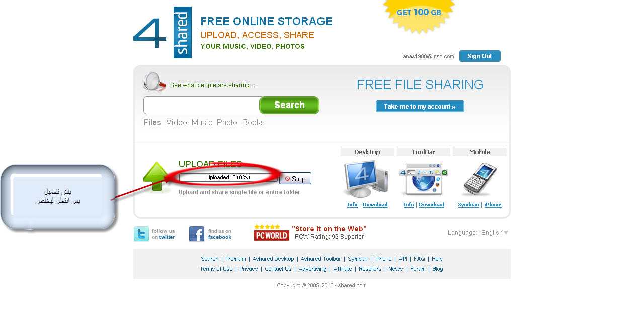Image resolution: width=644 pixels, height=311 pixels.
Task: Click the Desktop computer icon
Action: pos(366,179)
